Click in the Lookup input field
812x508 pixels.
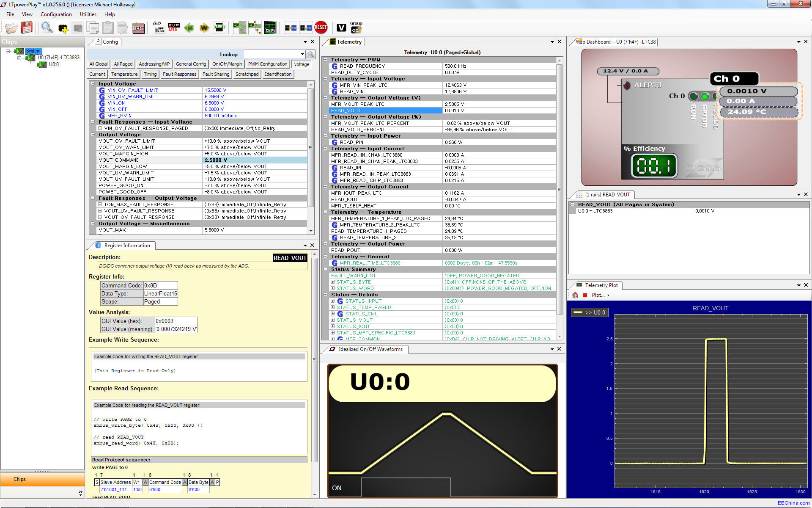click(272, 54)
